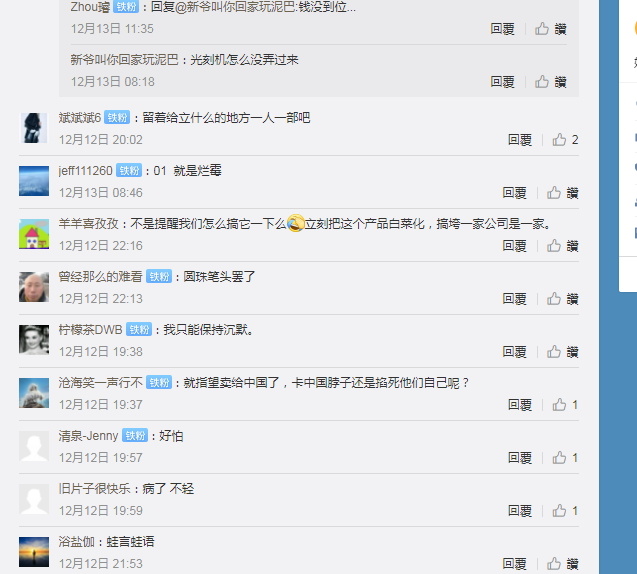Image resolution: width=637 pixels, height=574 pixels.
Task: Like 旧片子很快乐's comment
Action: (x=565, y=511)
